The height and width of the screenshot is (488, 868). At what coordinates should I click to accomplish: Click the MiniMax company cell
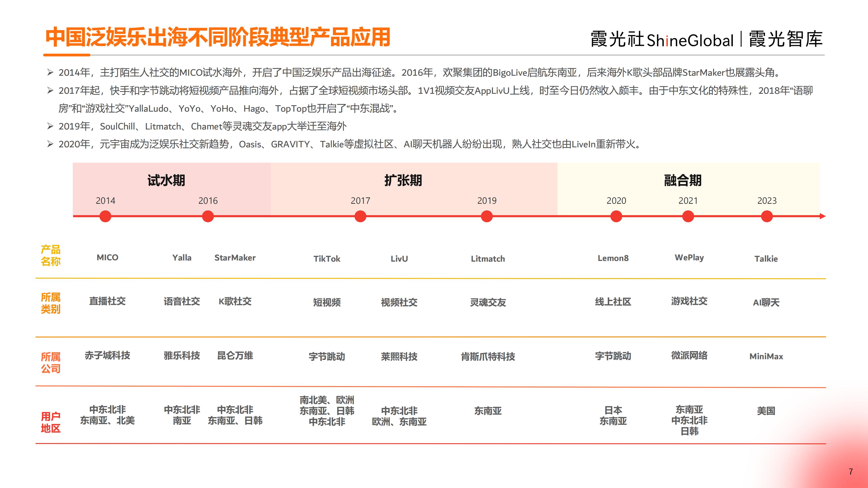click(x=766, y=356)
